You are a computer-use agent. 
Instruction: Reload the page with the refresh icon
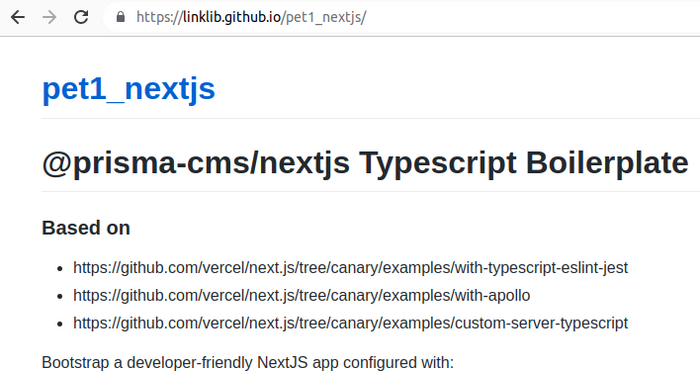point(81,17)
